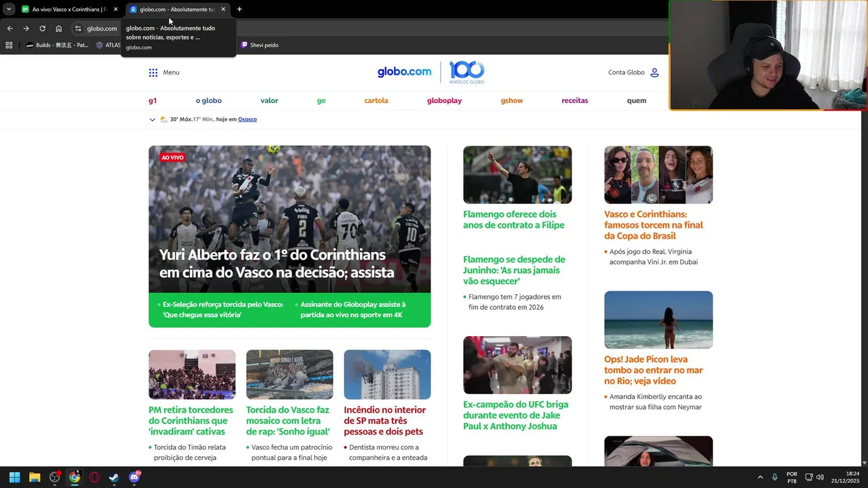Open the ATLAS bookmark
The height and width of the screenshot is (488, 868).
pos(108,45)
